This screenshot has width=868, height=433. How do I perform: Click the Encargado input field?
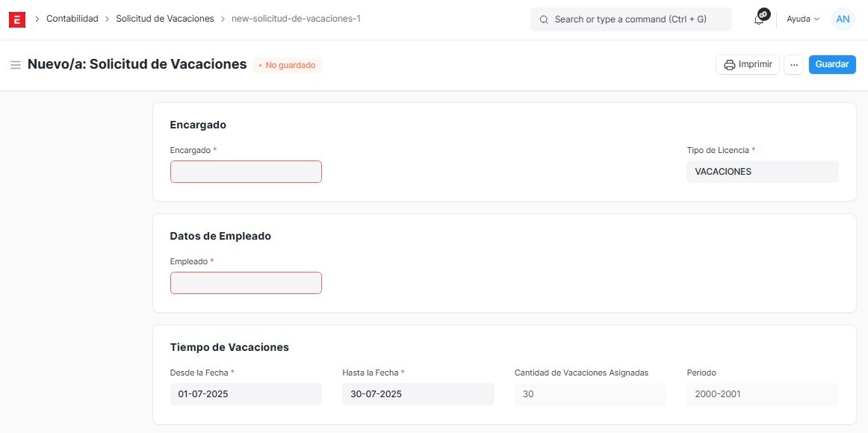pos(246,172)
